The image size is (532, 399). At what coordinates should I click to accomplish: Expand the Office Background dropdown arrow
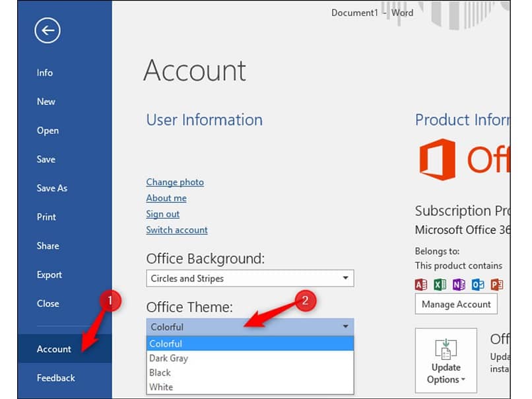(x=345, y=278)
